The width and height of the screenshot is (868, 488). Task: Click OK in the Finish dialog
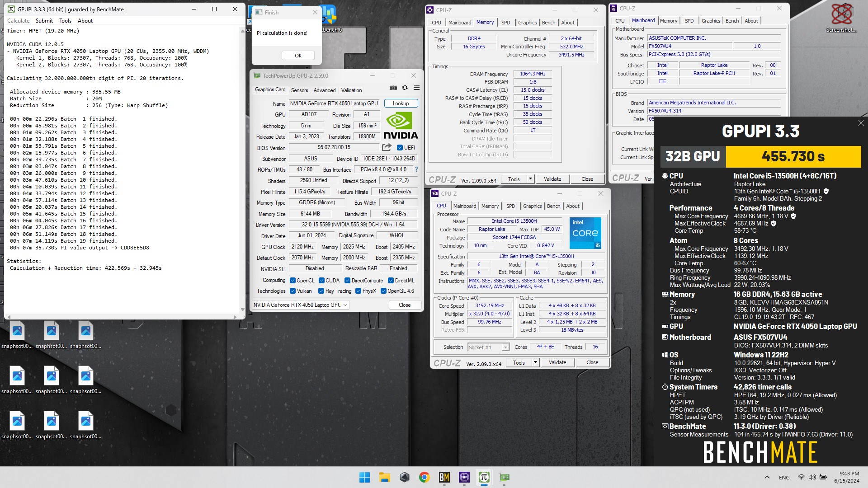(x=298, y=56)
